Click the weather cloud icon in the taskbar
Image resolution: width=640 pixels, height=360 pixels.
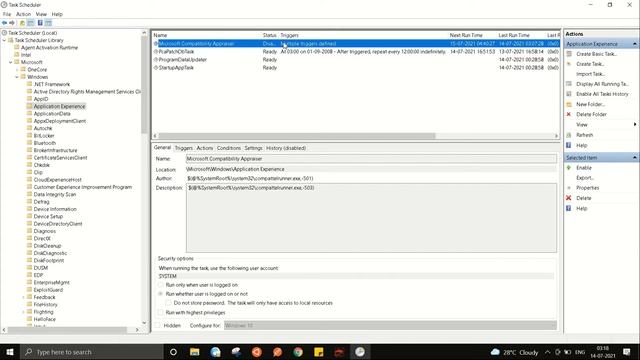click(495, 352)
